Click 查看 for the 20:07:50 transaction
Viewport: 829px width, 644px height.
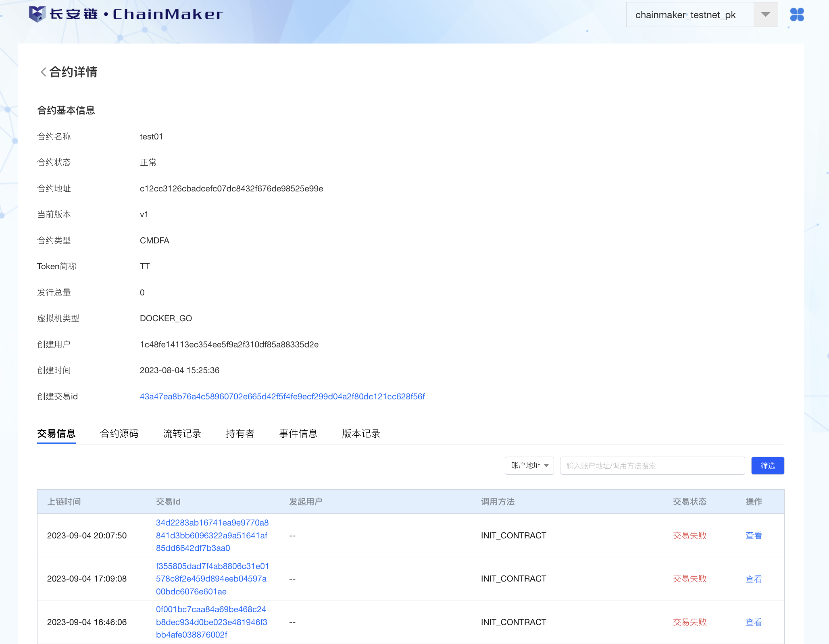754,536
